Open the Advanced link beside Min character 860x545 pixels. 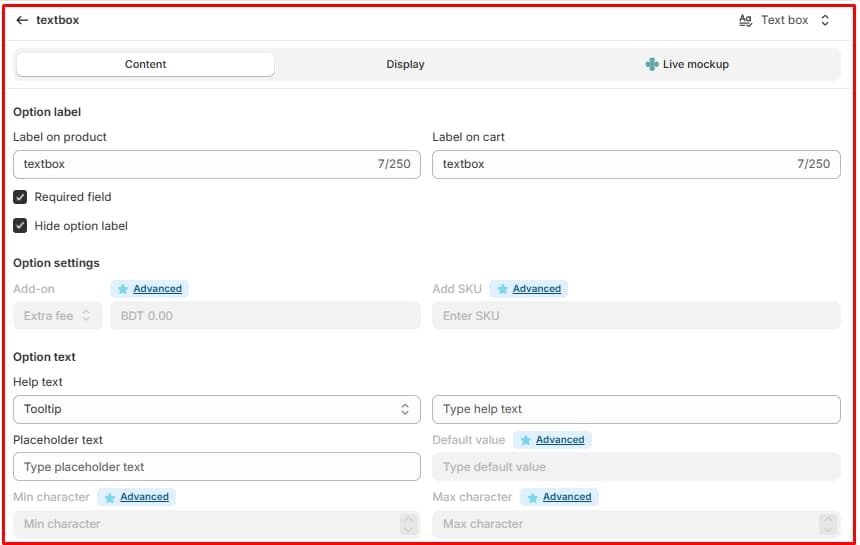pos(144,497)
